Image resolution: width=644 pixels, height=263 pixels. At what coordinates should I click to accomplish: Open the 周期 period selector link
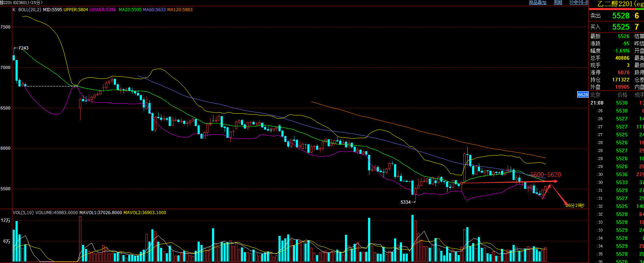[558, 3]
